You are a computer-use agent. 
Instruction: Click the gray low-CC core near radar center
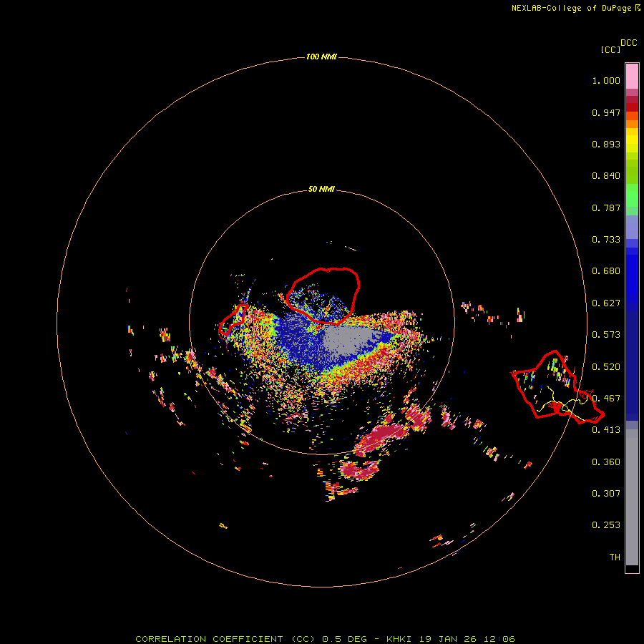click(x=349, y=339)
